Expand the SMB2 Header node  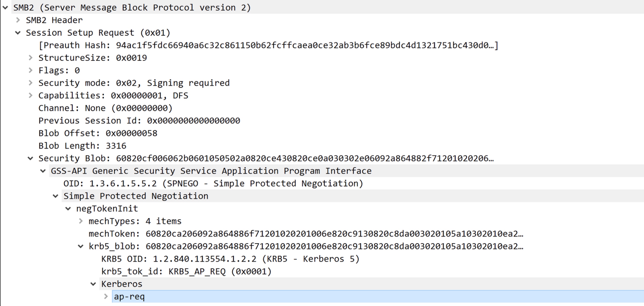[18, 20]
